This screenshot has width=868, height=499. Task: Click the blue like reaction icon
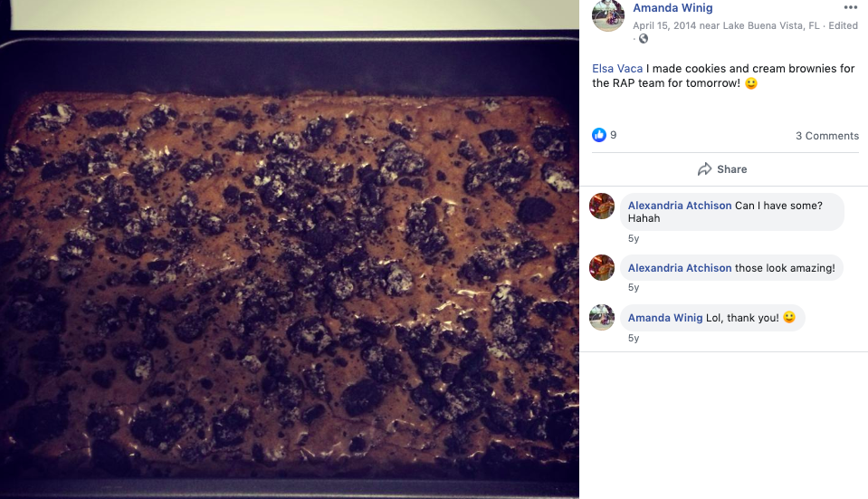click(x=599, y=135)
